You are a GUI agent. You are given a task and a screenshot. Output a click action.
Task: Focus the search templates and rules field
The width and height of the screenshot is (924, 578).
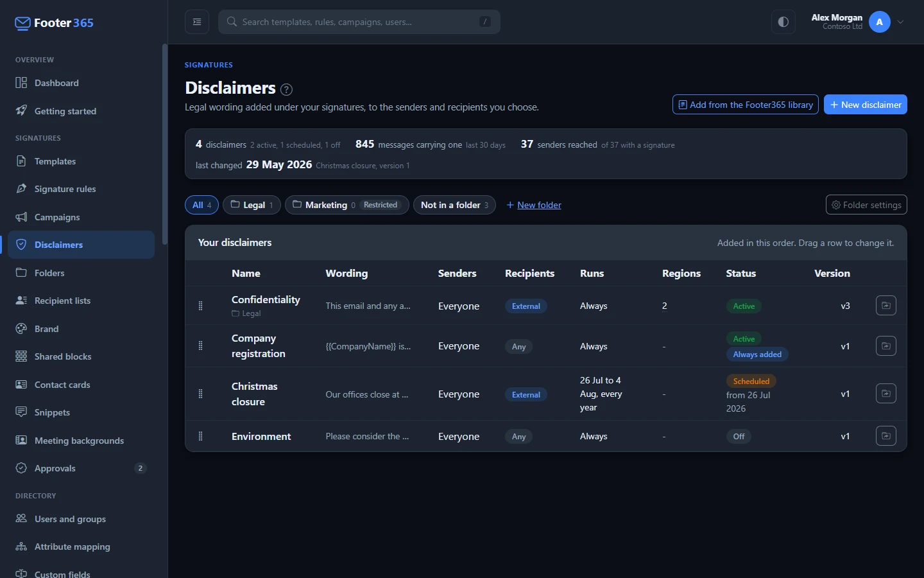click(x=359, y=22)
